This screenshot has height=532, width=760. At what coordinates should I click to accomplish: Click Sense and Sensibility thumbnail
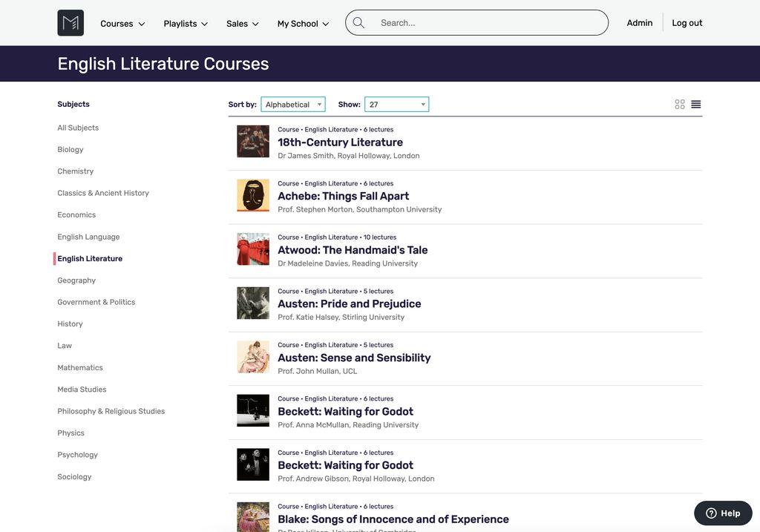(x=253, y=357)
